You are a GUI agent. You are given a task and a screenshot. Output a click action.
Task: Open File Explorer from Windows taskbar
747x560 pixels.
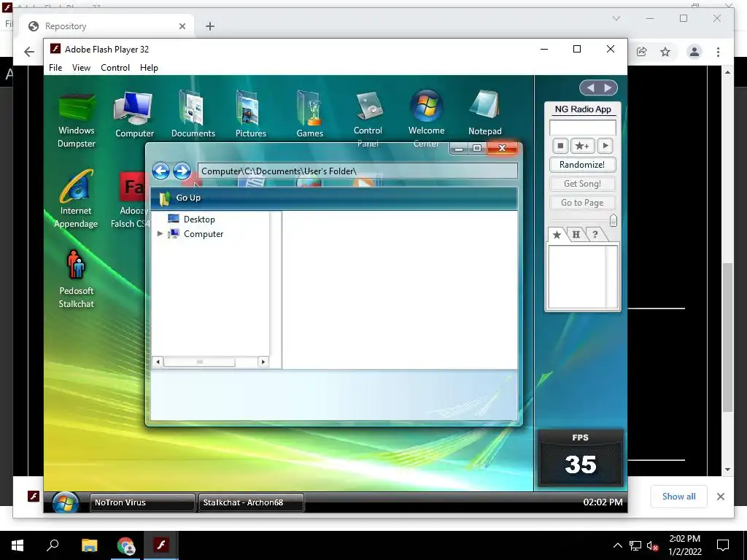89,545
